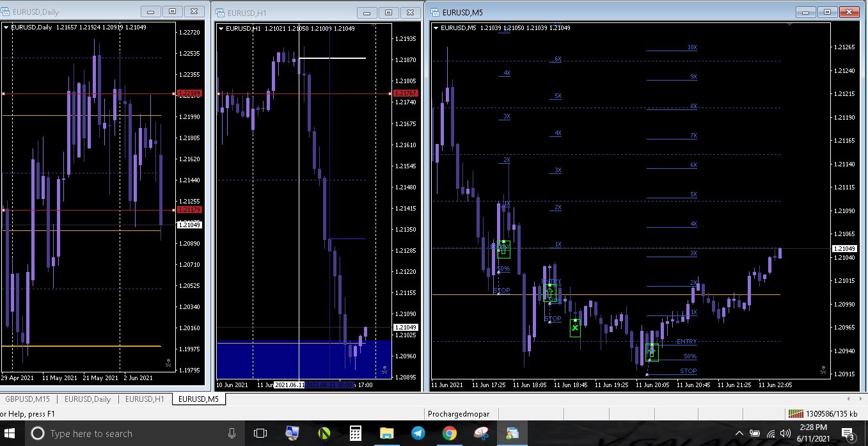The width and height of the screenshot is (868, 446).
Task: Open the EURUSD,Daily chart window icon menu
Action: (5, 12)
